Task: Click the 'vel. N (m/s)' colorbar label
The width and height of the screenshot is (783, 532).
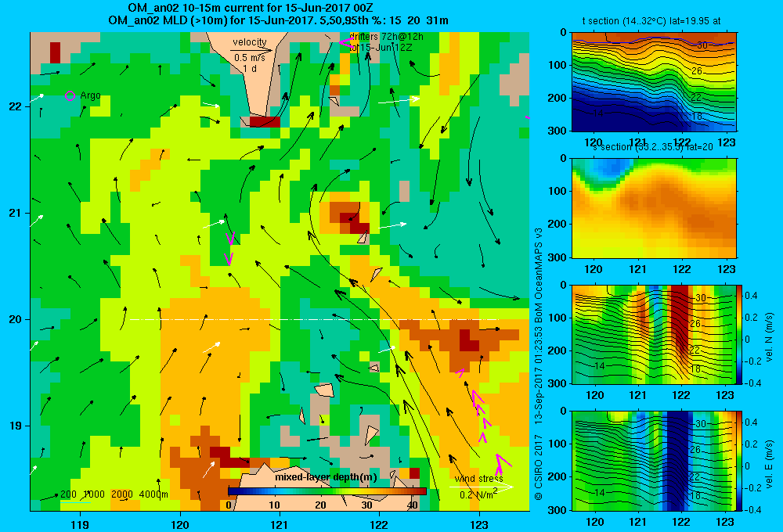Action: coord(769,337)
